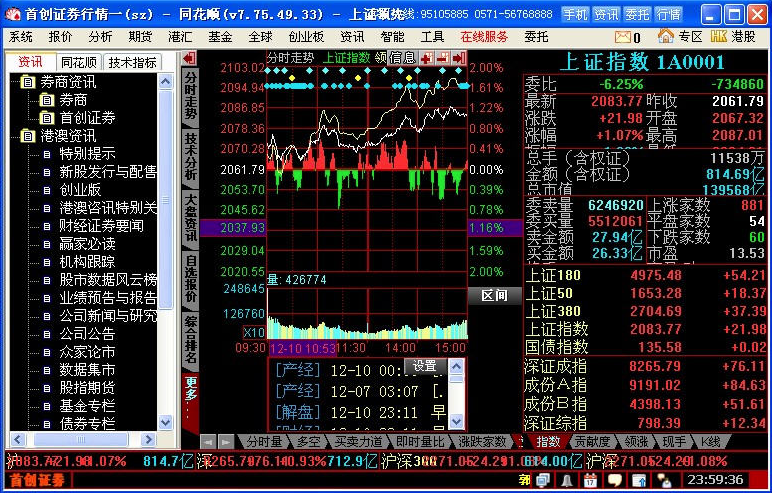This screenshot has height=493, width=772.
Task: Click the news panel scroll-up arrow
Action: pyautogui.click(x=456, y=366)
